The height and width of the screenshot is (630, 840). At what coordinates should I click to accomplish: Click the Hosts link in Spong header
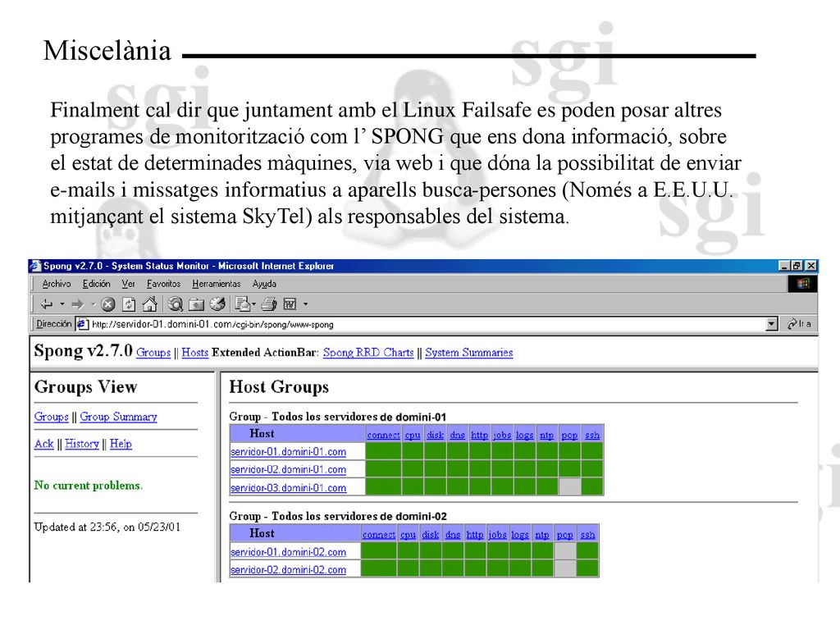click(x=195, y=353)
